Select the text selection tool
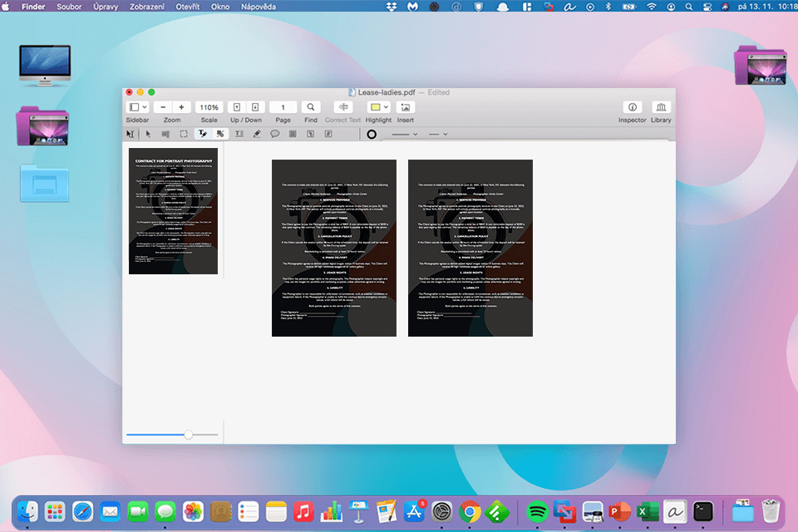Screen dimensions: 798x532 pyautogui.click(x=131, y=134)
